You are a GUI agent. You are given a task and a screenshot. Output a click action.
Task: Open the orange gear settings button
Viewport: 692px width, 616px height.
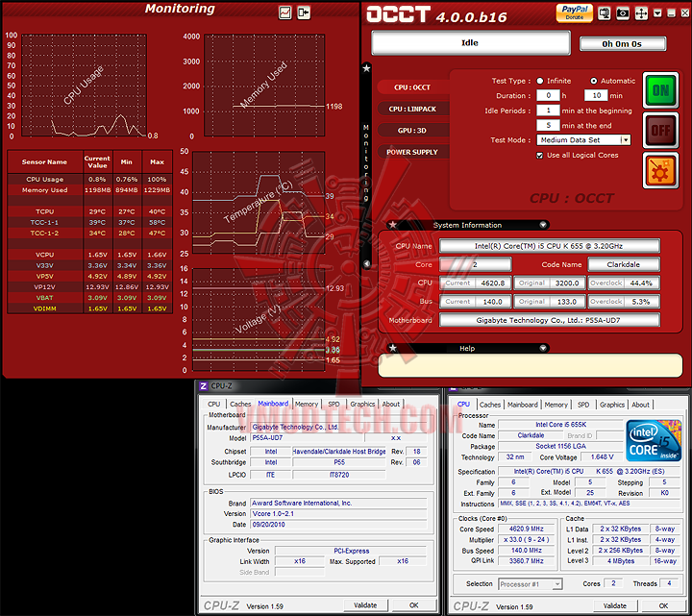[x=660, y=171]
